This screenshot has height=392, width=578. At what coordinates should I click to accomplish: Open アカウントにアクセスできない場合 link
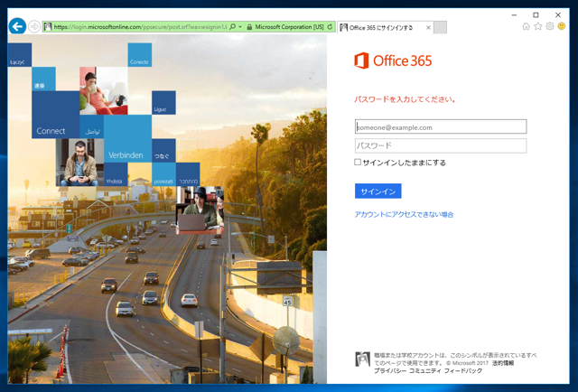[x=404, y=215]
